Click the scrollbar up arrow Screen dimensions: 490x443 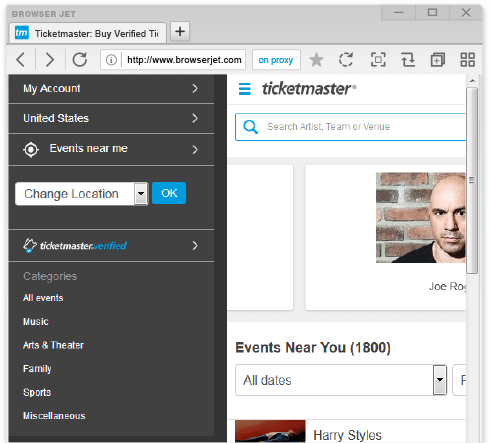point(472,81)
